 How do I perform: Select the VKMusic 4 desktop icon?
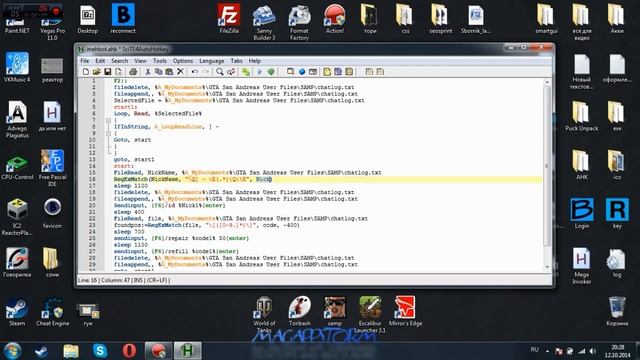click(x=17, y=67)
